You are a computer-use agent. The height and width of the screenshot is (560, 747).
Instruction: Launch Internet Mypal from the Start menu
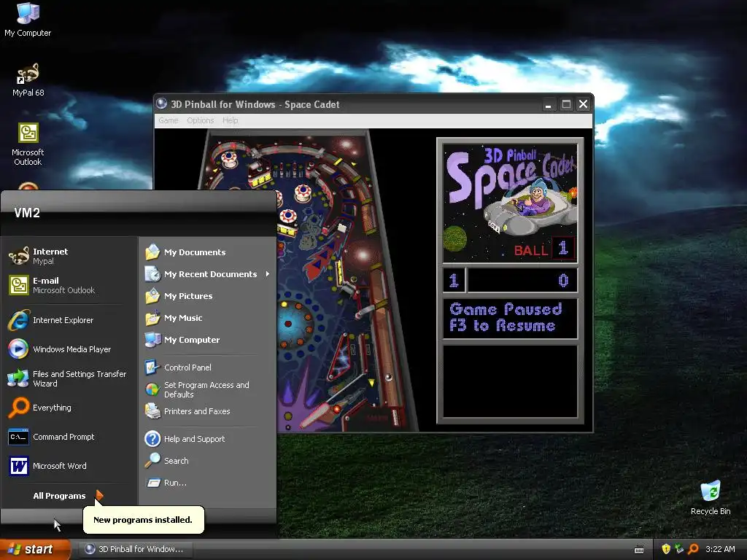[x=69, y=256]
